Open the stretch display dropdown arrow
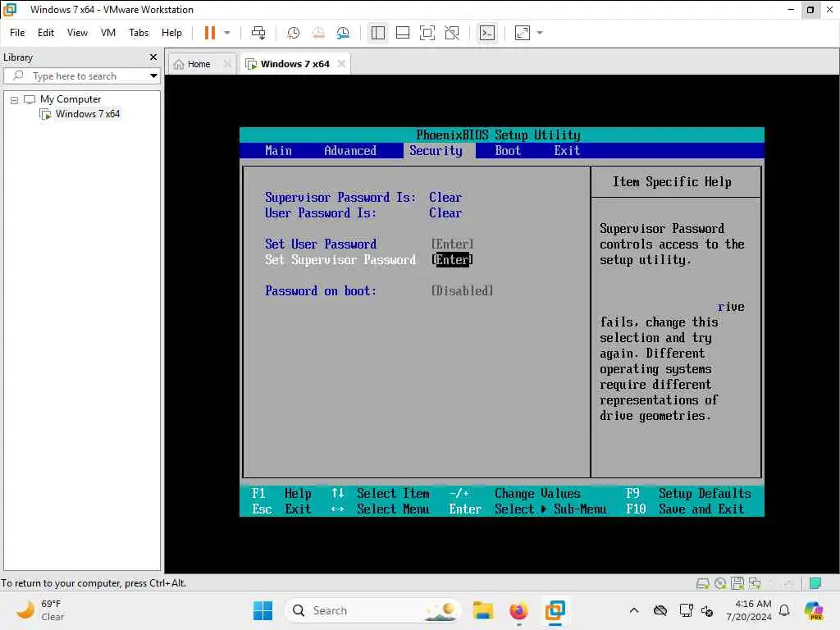 (540, 33)
